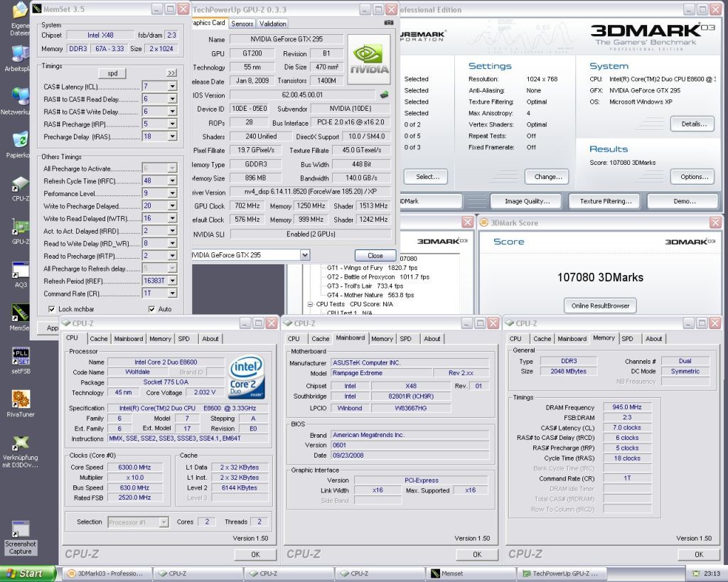Click the Image Quality... button
This screenshot has height=582, width=728.
[527, 201]
